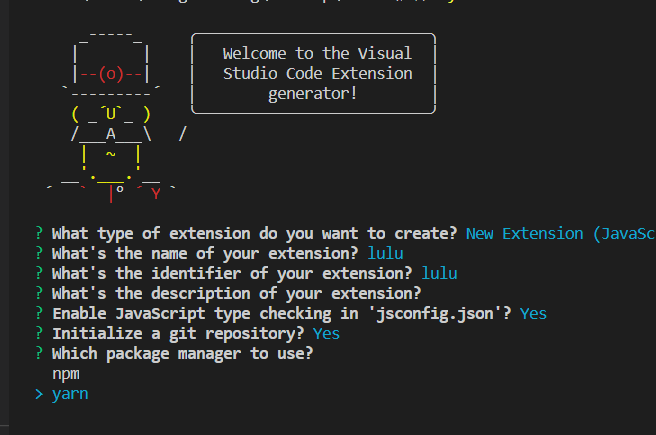Click the yellow Y at robot's feet
The width and height of the screenshot is (656, 435).
[x=155, y=193]
